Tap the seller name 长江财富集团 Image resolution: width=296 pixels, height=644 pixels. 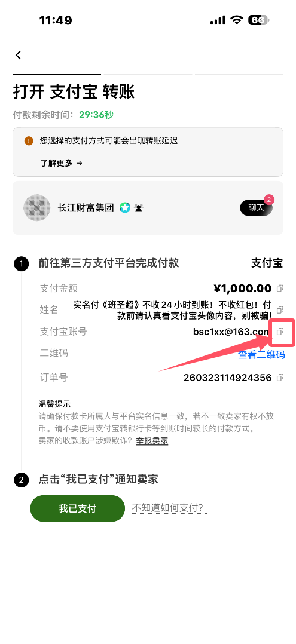coord(86,208)
